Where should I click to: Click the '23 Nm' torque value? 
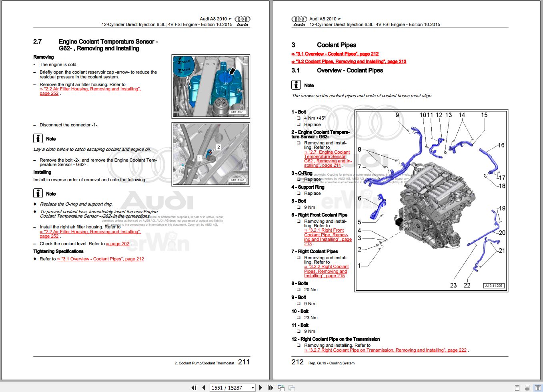pyautogui.click(x=311, y=318)
